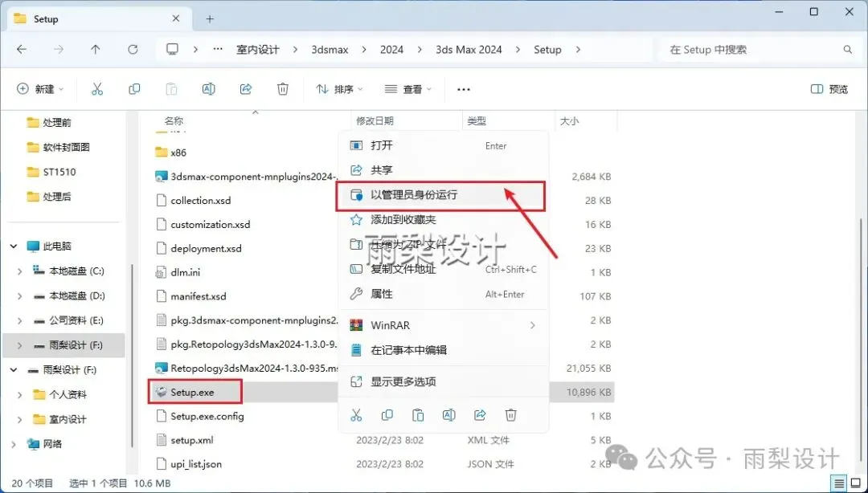Click the Rename icon in the toolbar
868x493 pixels.
point(209,89)
